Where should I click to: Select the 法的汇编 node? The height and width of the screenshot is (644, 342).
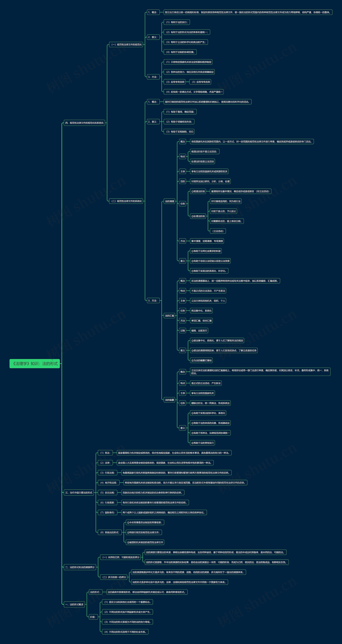(169, 315)
